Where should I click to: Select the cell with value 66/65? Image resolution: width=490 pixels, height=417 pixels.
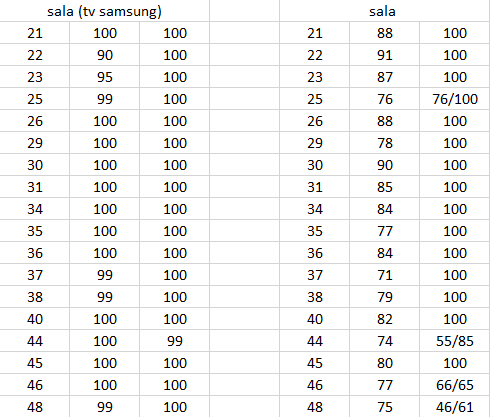(x=455, y=385)
